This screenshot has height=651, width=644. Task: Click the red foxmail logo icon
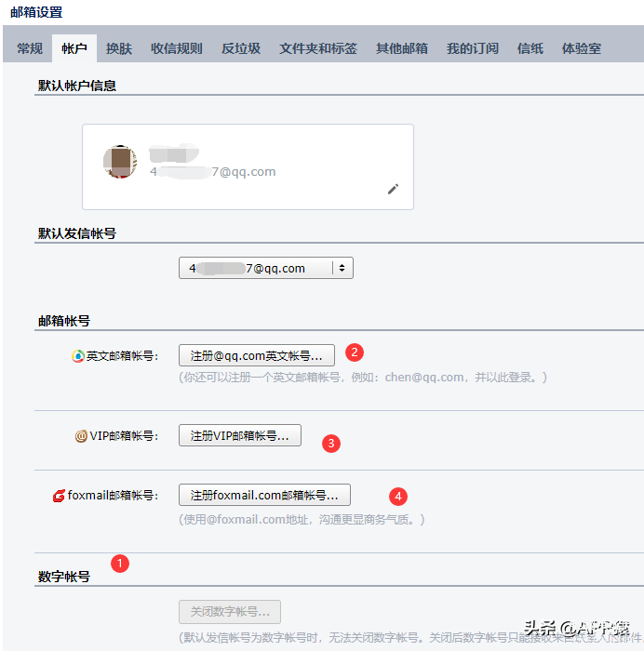coord(59,496)
